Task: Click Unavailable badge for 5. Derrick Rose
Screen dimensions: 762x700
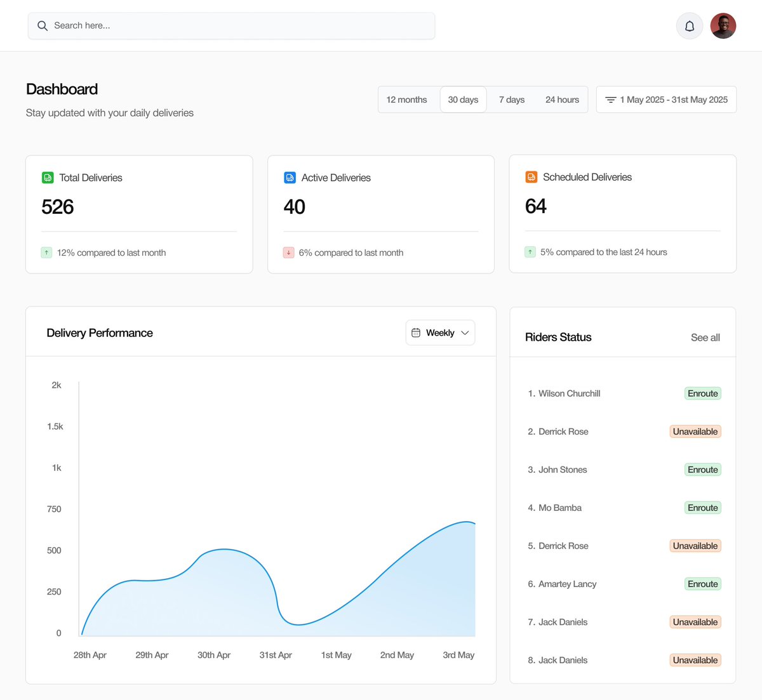Action: (695, 546)
